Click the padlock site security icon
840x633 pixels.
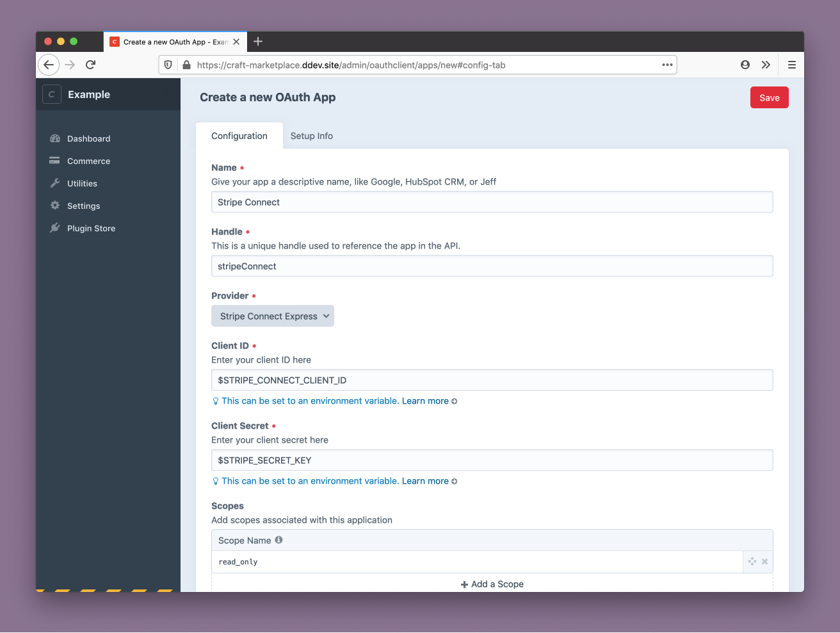(x=186, y=65)
